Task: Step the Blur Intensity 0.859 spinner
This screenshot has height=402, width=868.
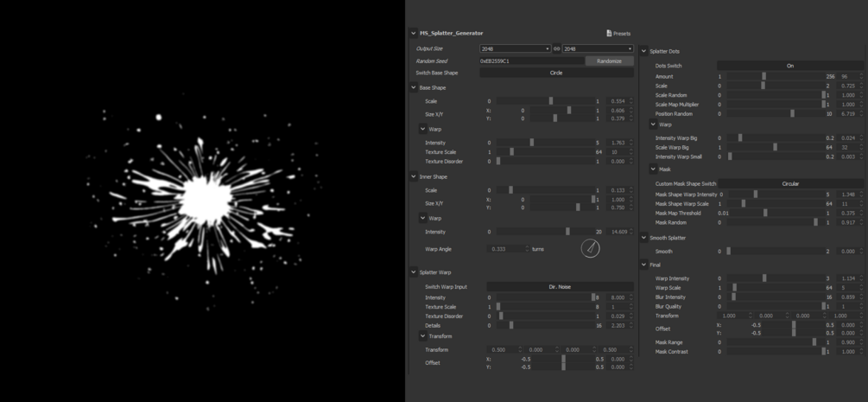Action: [x=861, y=297]
